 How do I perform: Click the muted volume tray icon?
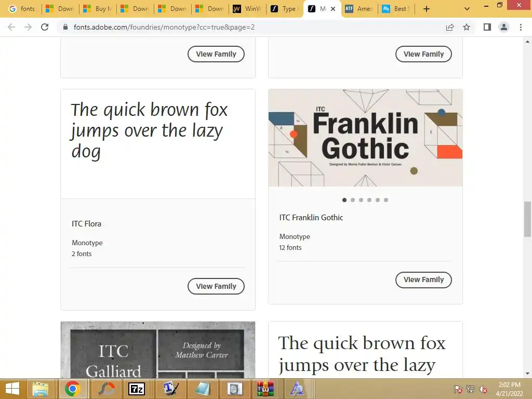point(483,389)
